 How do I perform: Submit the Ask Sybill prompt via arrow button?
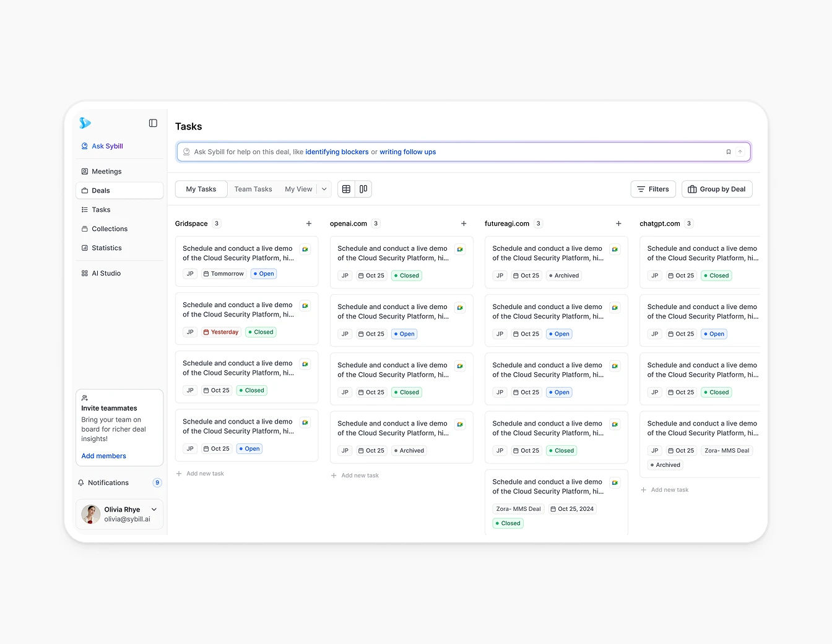(740, 152)
